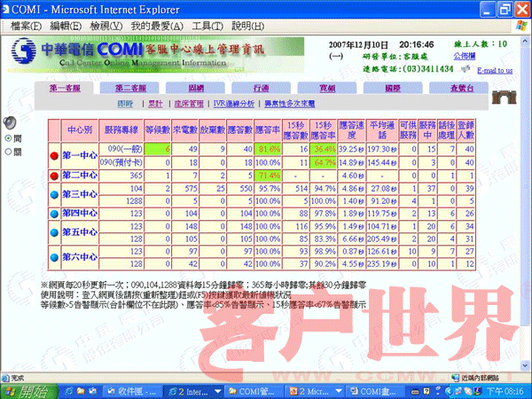Switch to the 行通 tab
This screenshot has width=532, height=399.
tap(261, 89)
